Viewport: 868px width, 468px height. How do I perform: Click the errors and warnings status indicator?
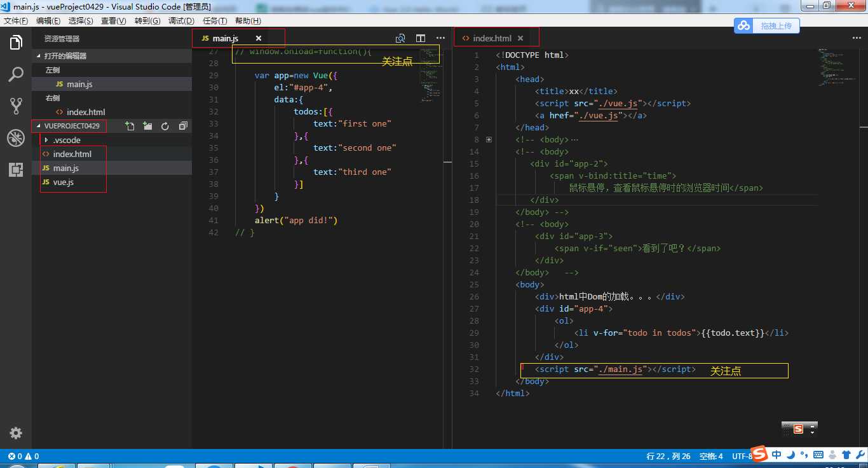coord(23,456)
